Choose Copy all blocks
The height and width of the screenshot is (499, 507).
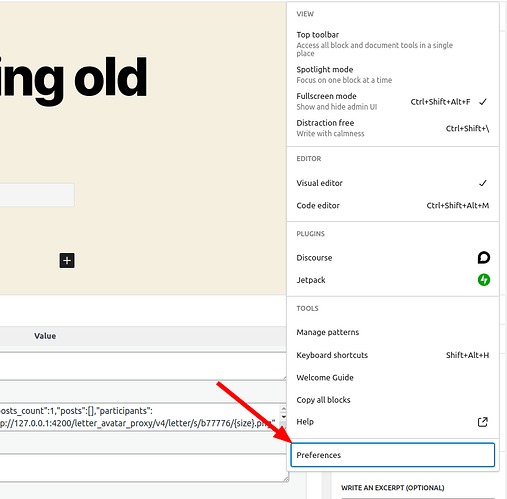click(x=393, y=400)
